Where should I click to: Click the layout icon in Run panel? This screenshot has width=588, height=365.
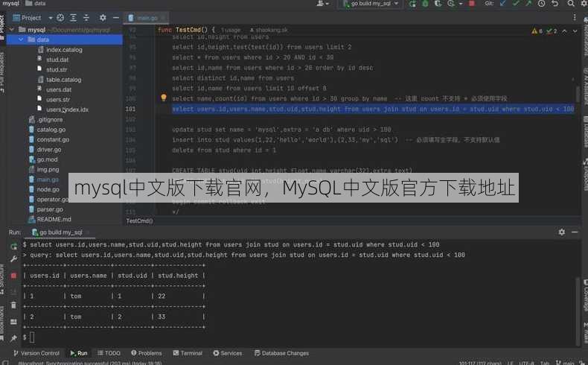coord(13,322)
